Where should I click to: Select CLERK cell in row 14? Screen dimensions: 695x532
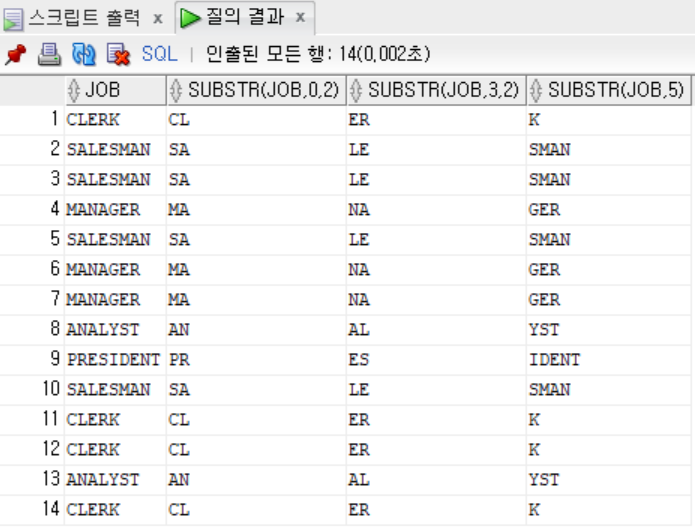click(x=115, y=510)
